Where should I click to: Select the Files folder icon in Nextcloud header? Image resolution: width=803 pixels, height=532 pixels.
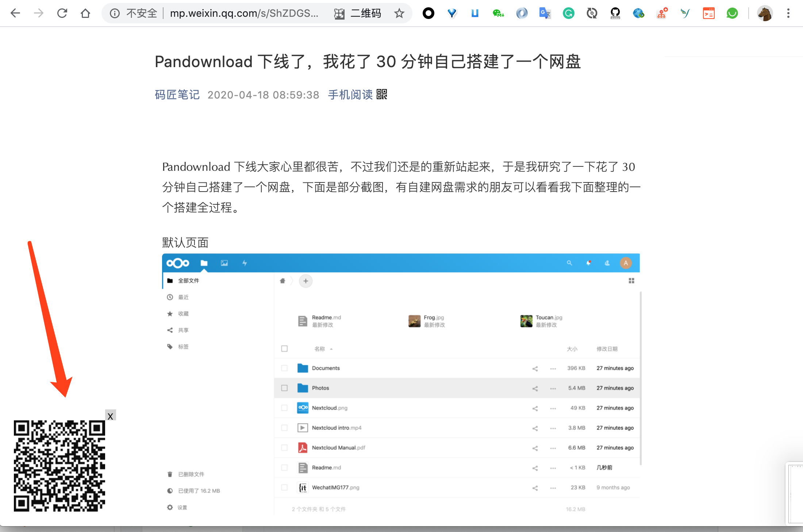204,263
